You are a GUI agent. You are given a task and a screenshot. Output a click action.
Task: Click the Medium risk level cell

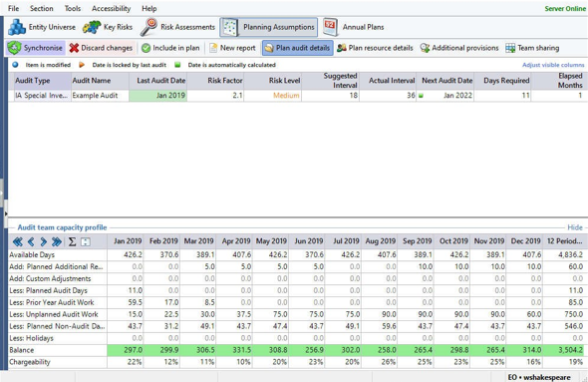point(273,96)
